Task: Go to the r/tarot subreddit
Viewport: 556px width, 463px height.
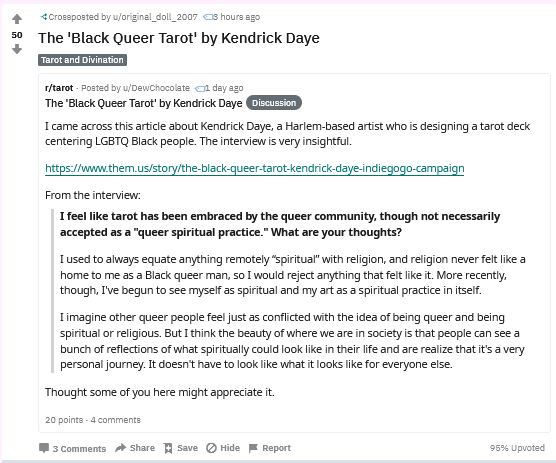Action: pos(59,88)
